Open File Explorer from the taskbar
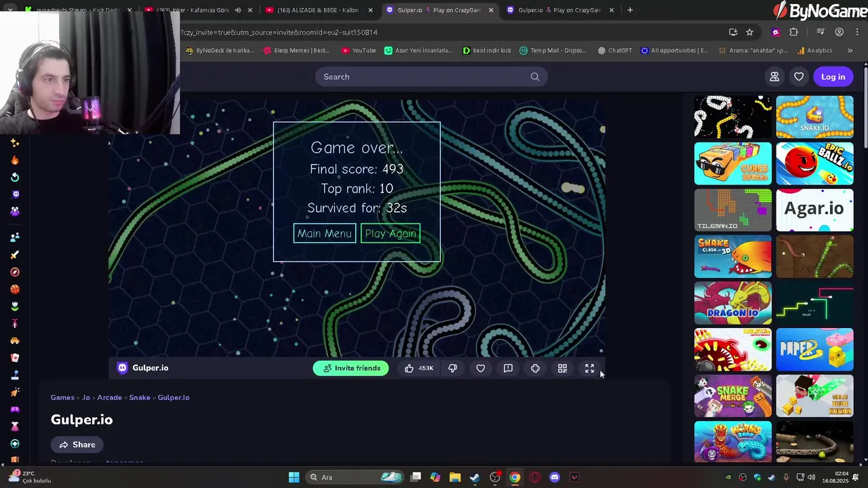The height and width of the screenshot is (488, 868). 455,477
